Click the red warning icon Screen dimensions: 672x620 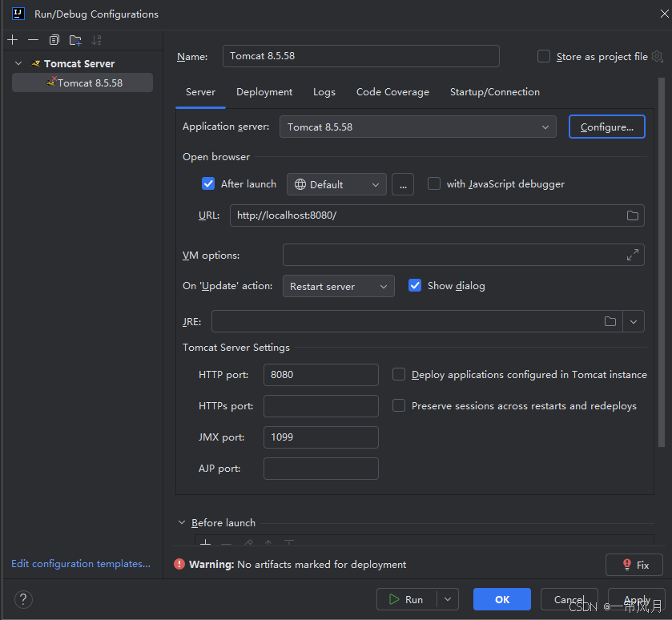pyautogui.click(x=179, y=564)
